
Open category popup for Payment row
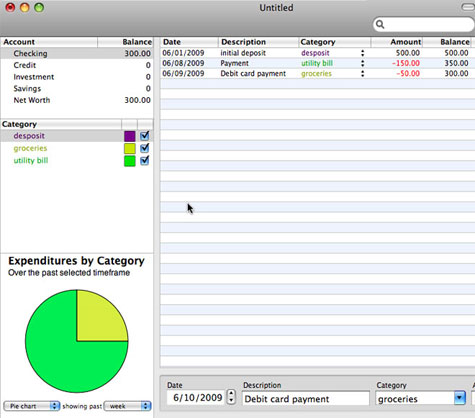362,63
